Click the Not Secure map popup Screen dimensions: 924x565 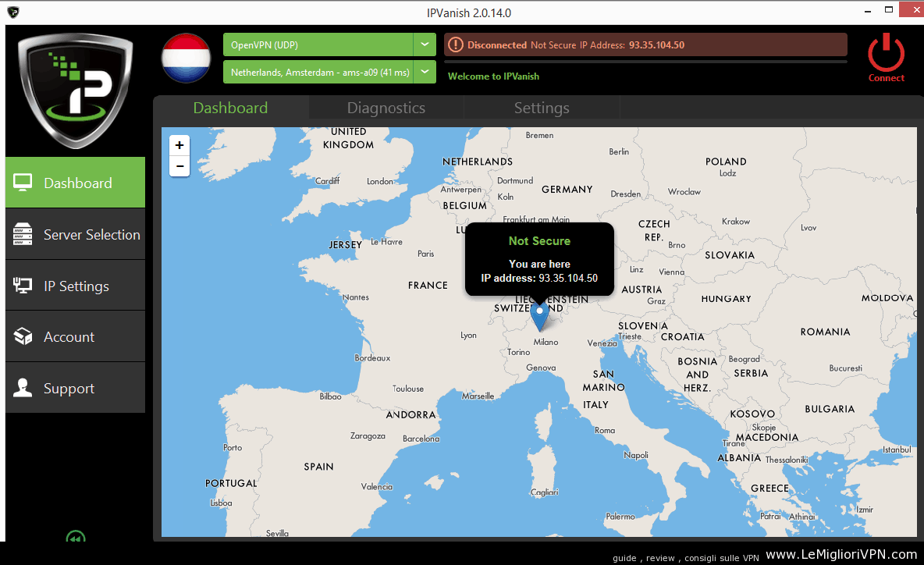coord(539,259)
